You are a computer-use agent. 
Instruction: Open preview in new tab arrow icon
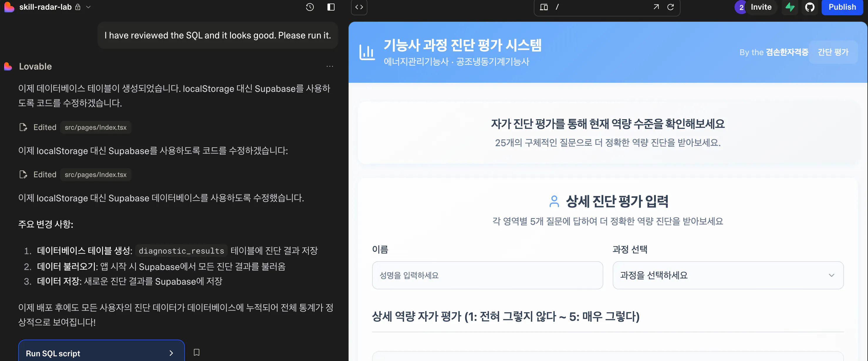(656, 7)
